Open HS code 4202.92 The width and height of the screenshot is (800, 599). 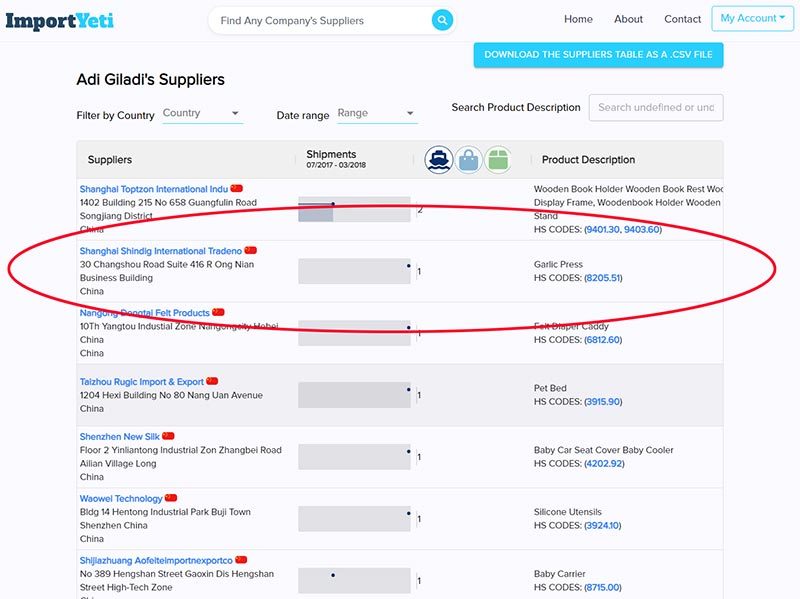click(604, 464)
